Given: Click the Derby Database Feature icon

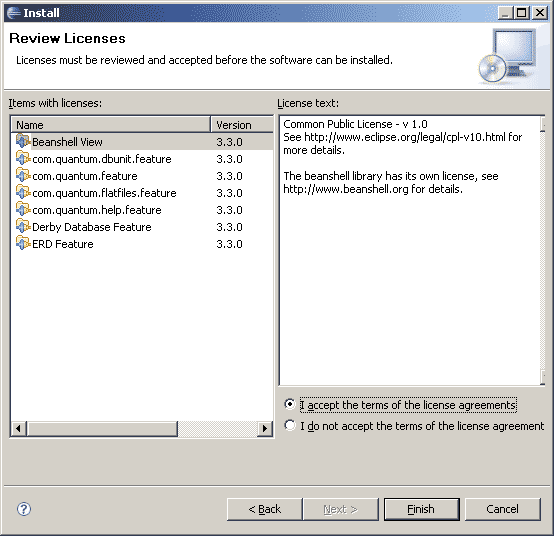Looking at the screenshot, I should (x=23, y=226).
